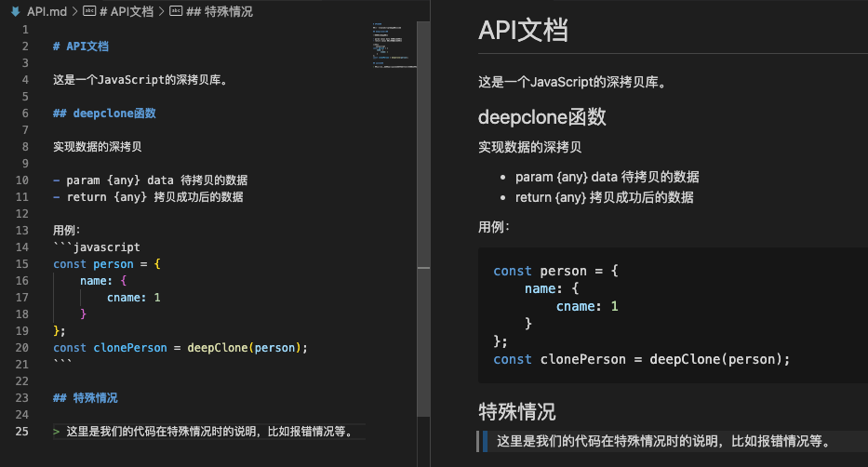This screenshot has width=868, height=467.
Task: Click 'const clonePerson' code line in preview
Action: coord(642,360)
